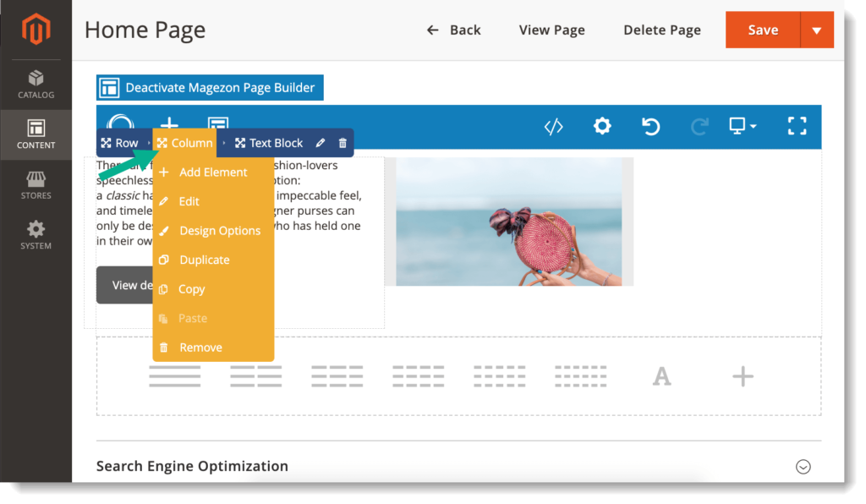The height and width of the screenshot is (504, 866).
Task: Go Back from the Home Page editor
Action: point(453,30)
